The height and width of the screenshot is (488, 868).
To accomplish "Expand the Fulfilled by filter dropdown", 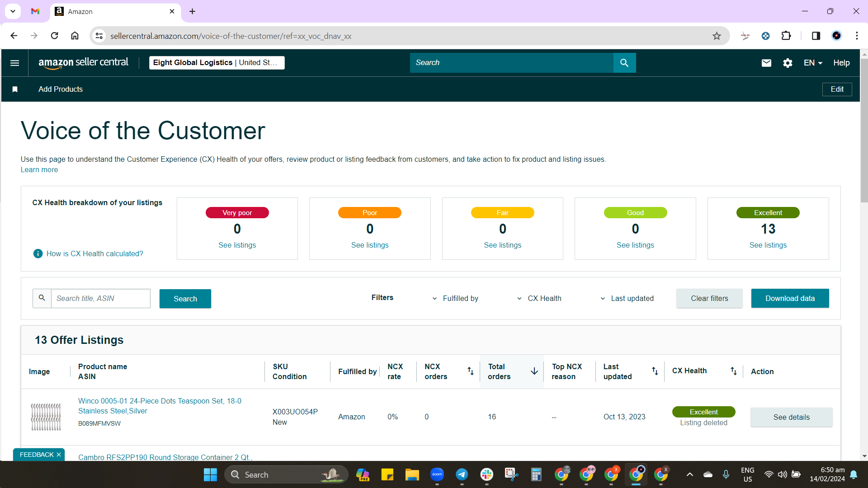I will coord(455,298).
